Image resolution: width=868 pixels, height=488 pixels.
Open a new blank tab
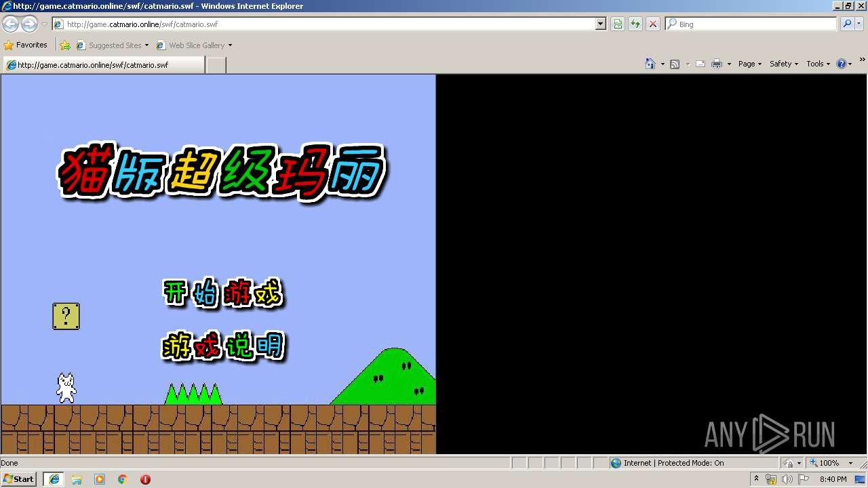(x=216, y=65)
